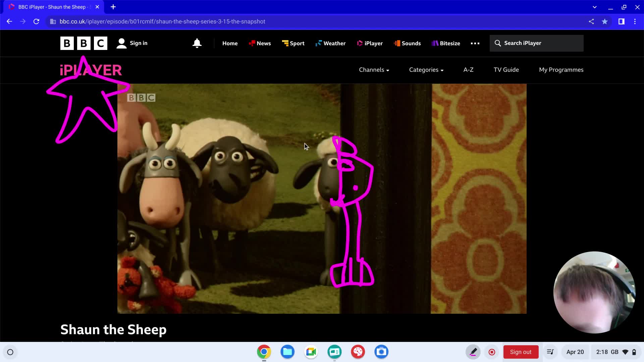The image size is (644, 362).
Task: Click the Sign out button
Action: tap(521, 352)
